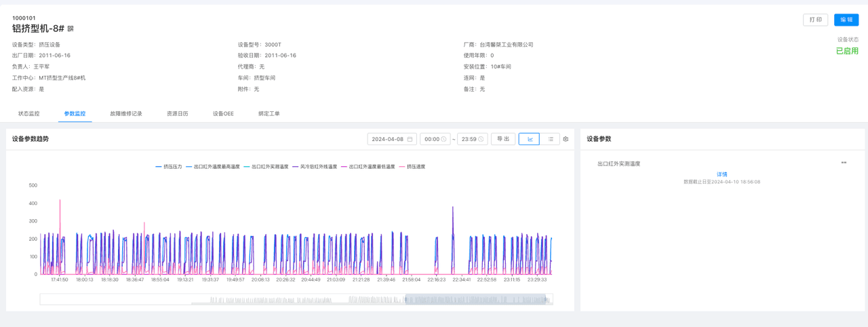This screenshot has width=868, height=327.
Task: Click the device code 1000101
Action: (x=24, y=18)
